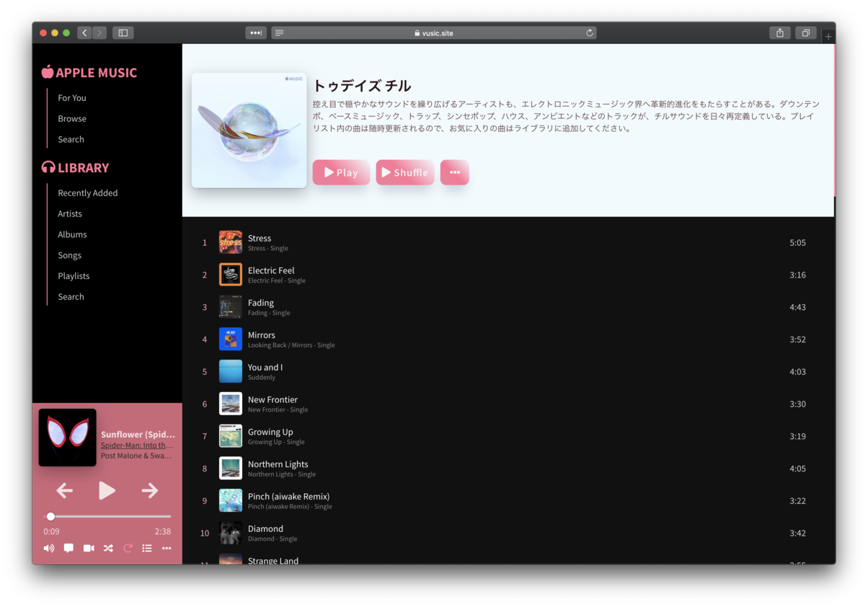The height and width of the screenshot is (607, 868).
Task: Click the Sunflower album artwork in the player
Action: tap(67, 438)
